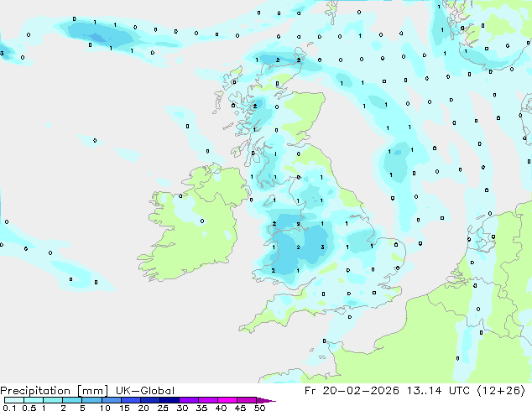The height and width of the screenshot is (411, 532).
Task: Click the 0.5–1 mm legend swatch
Action: pyautogui.click(x=34, y=400)
